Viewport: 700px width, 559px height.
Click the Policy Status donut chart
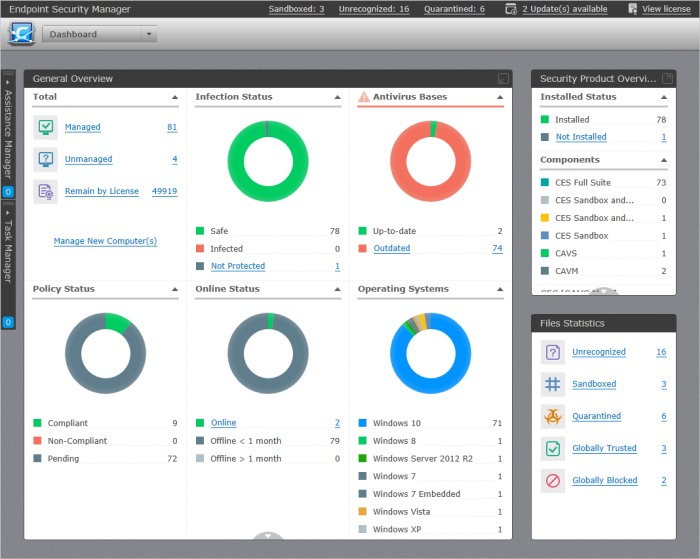coord(105,353)
